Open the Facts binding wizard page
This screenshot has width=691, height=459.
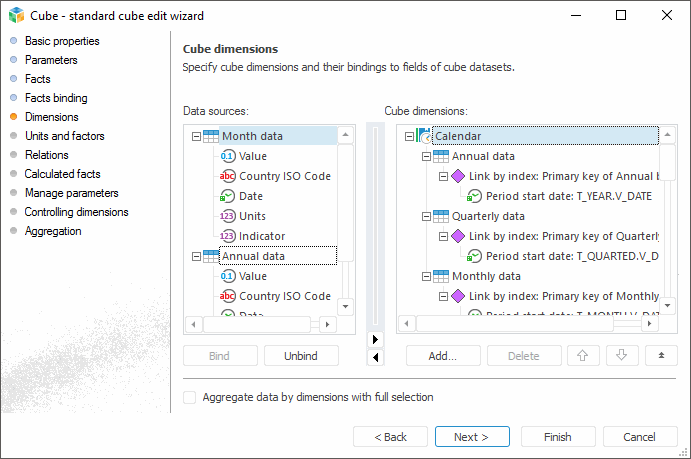click(x=55, y=98)
